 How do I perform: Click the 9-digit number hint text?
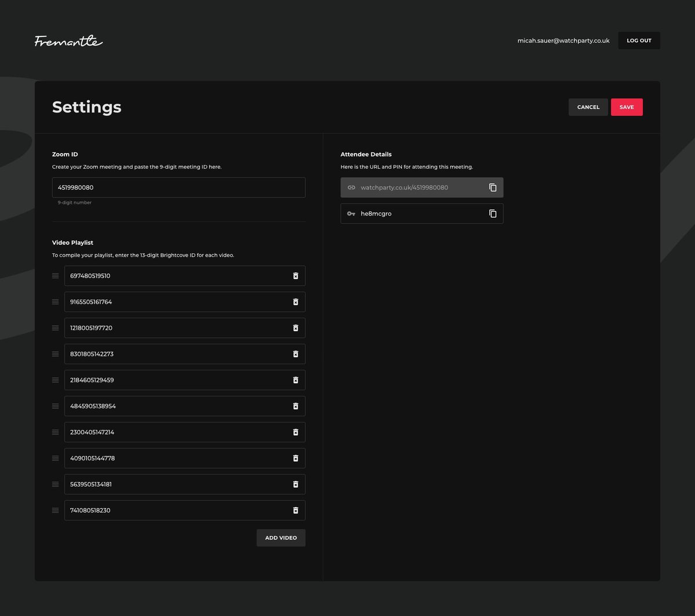[75, 203]
